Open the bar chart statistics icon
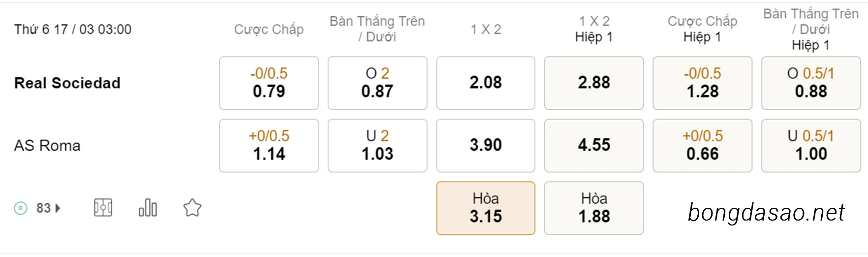 (148, 208)
